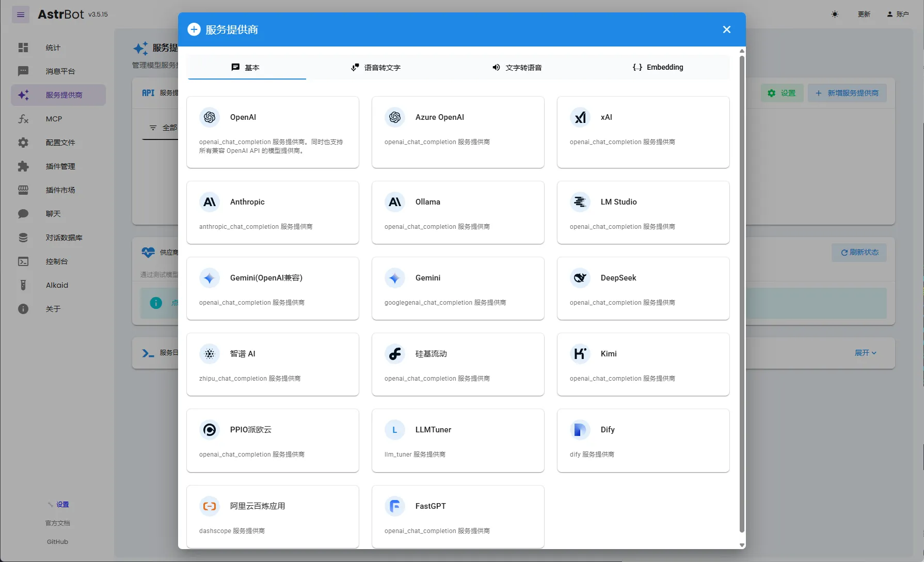Open the 官方文档 link

pos(57,523)
